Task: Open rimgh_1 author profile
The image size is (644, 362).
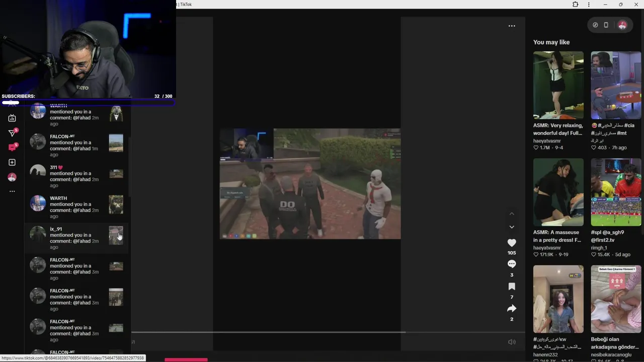Action: coord(599,248)
